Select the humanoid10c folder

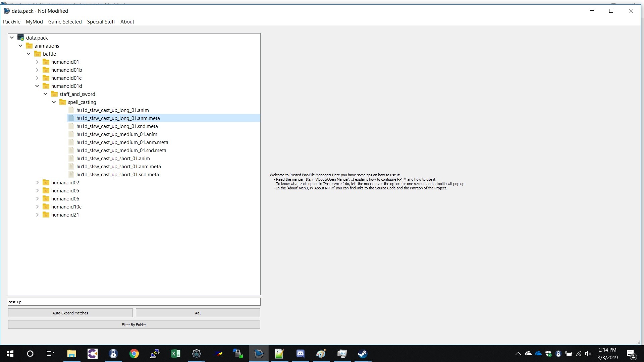tap(67, 206)
